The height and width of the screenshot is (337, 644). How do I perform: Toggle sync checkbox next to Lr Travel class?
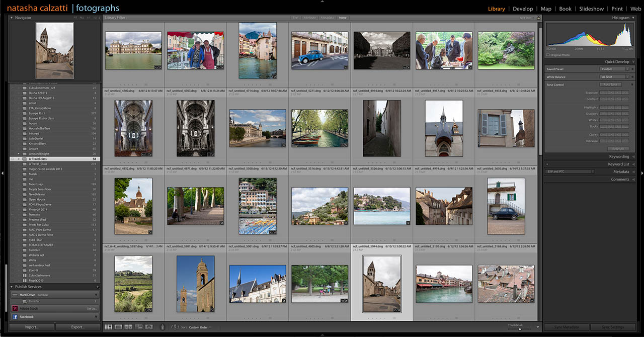coord(12,159)
